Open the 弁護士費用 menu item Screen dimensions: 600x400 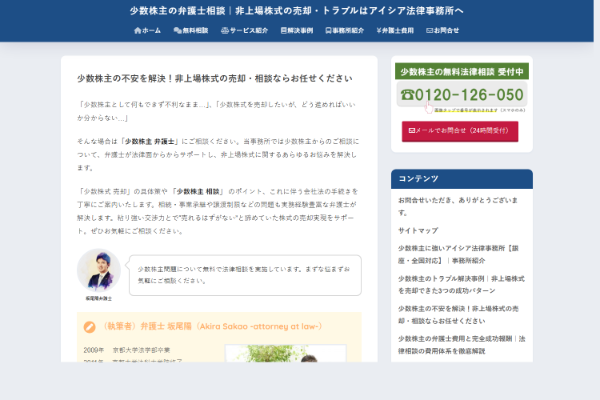tap(395, 31)
